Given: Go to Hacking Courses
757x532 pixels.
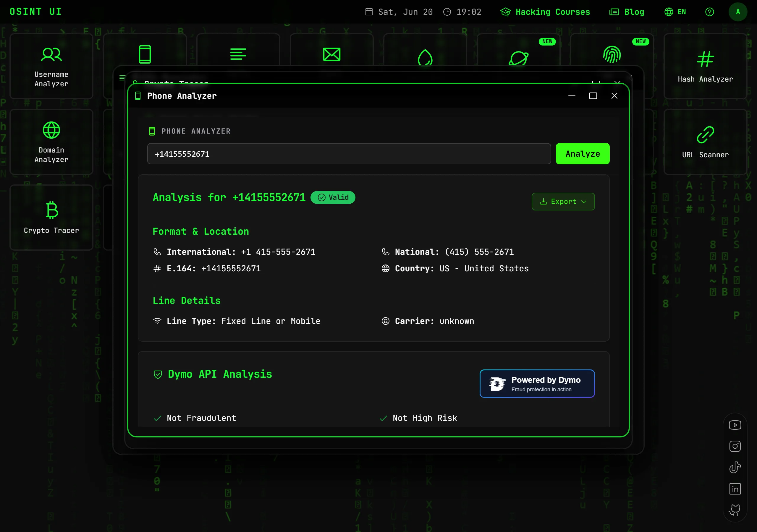Looking at the screenshot, I should tap(545, 12).
